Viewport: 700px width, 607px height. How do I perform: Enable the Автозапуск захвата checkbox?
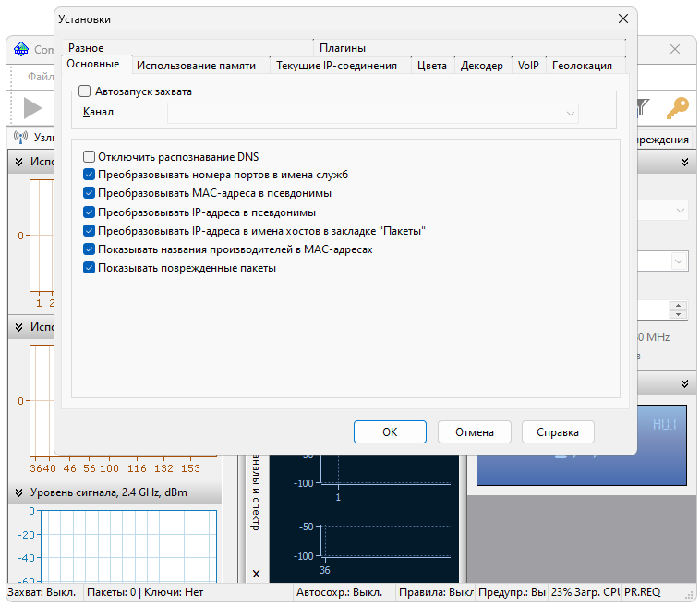pos(85,91)
